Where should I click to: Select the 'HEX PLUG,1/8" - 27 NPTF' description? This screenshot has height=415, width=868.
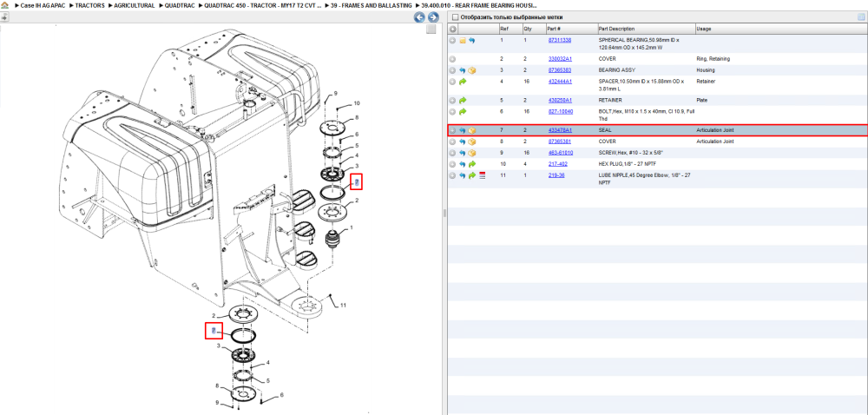click(x=627, y=164)
